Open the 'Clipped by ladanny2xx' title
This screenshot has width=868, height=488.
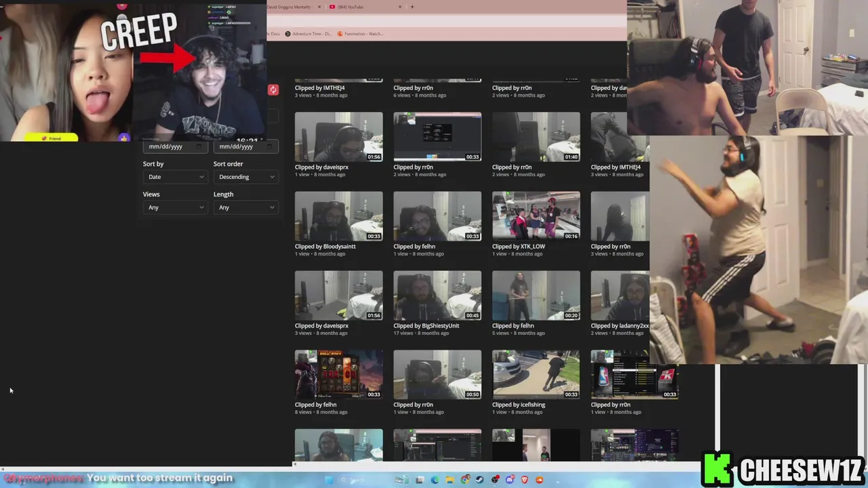(620, 326)
